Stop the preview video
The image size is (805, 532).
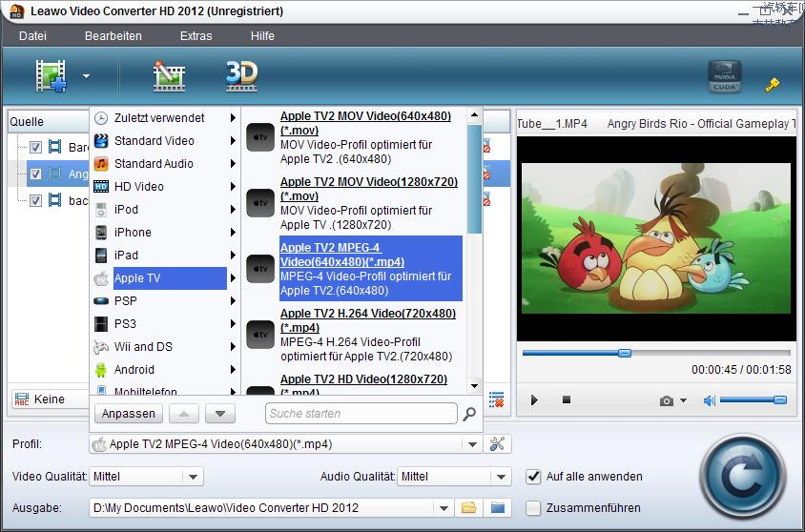pyautogui.click(x=567, y=399)
